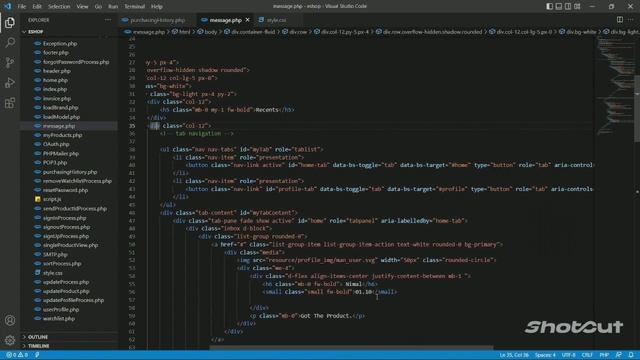The width and height of the screenshot is (640, 360).
Task: Open script.js in explorer
Action: tap(52, 199)
